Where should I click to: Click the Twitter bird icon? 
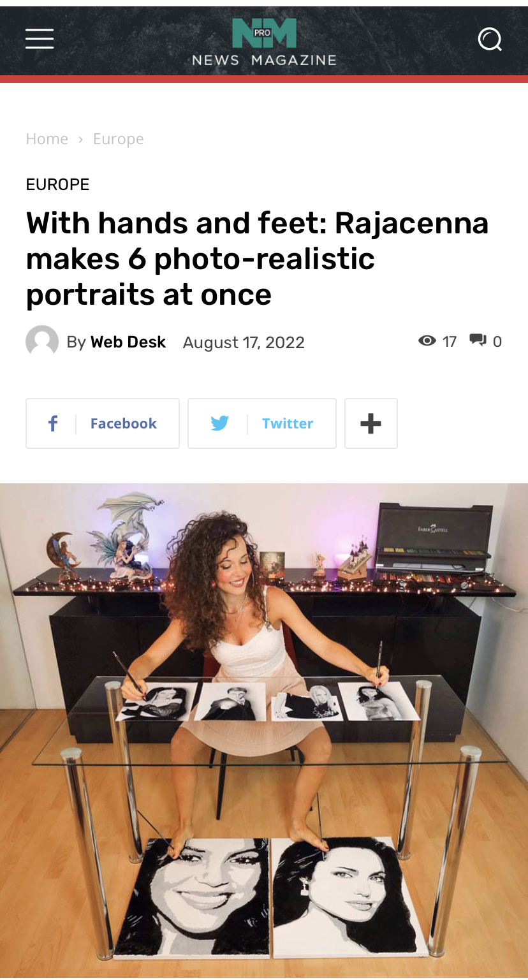(x=220, y=423)
